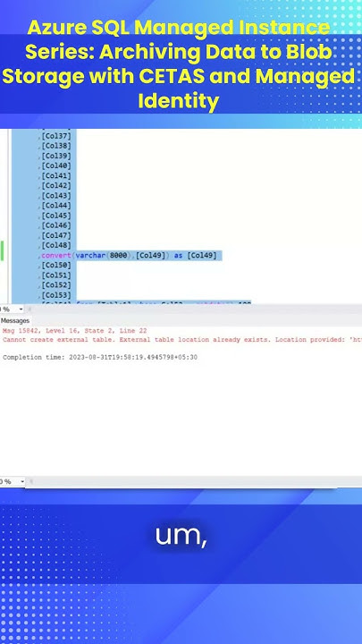Click the [Col37] line in the query
The height and width of the screenshot is (644, 362).
(56, 136)
